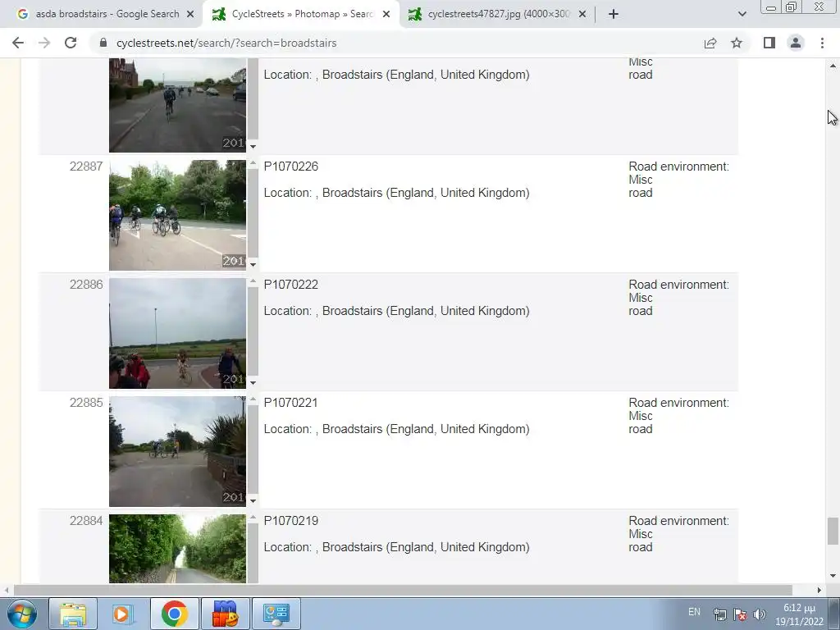Screen dimensions: 840x630
Task: Open File Explorer from the taskbar
Action: click(73, 614)
